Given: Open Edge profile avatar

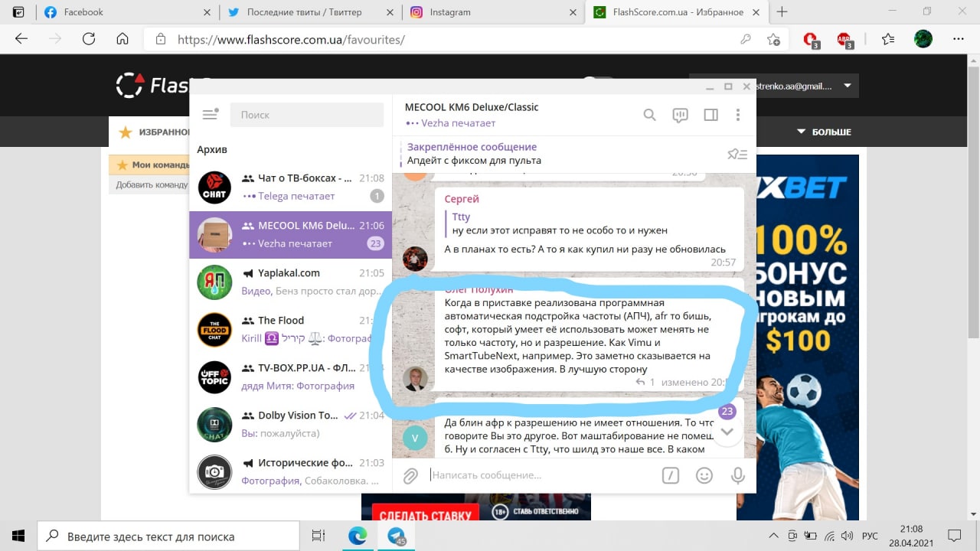Looking at the screenshot, I should click(x=923, y=39).
